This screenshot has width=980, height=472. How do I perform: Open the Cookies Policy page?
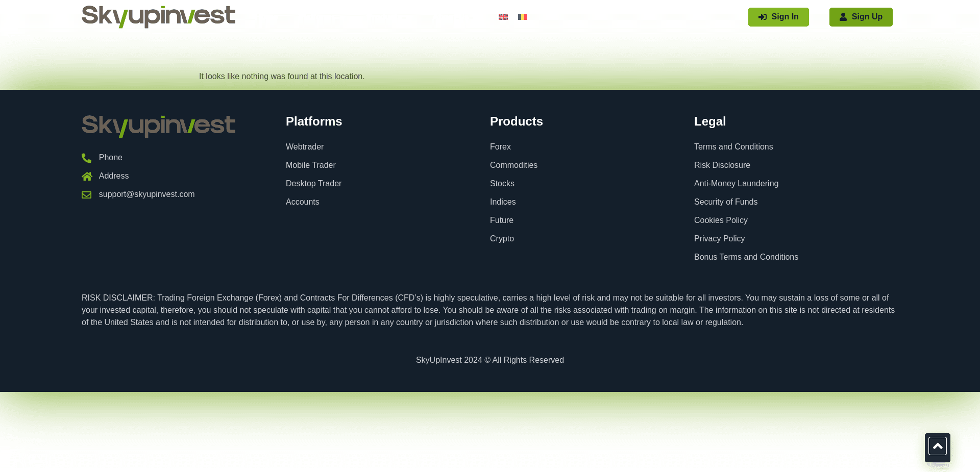click(x=721, y=220)
